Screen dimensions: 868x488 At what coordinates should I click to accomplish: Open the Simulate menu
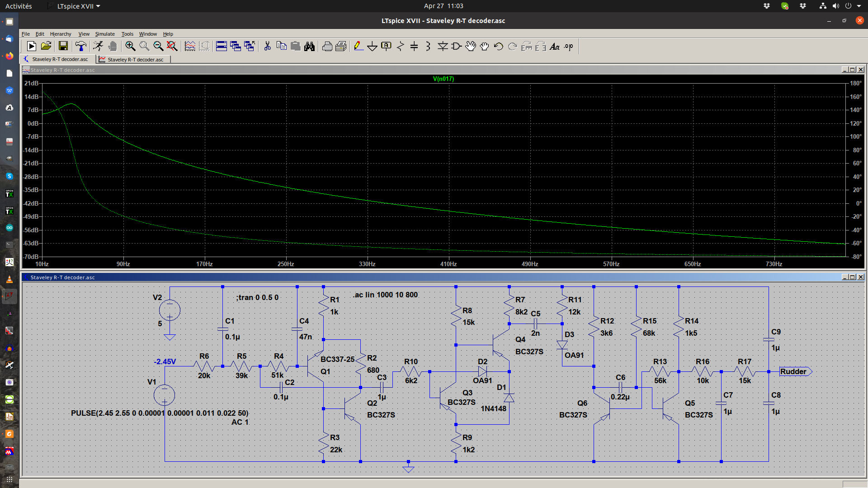tap(105, 34)
